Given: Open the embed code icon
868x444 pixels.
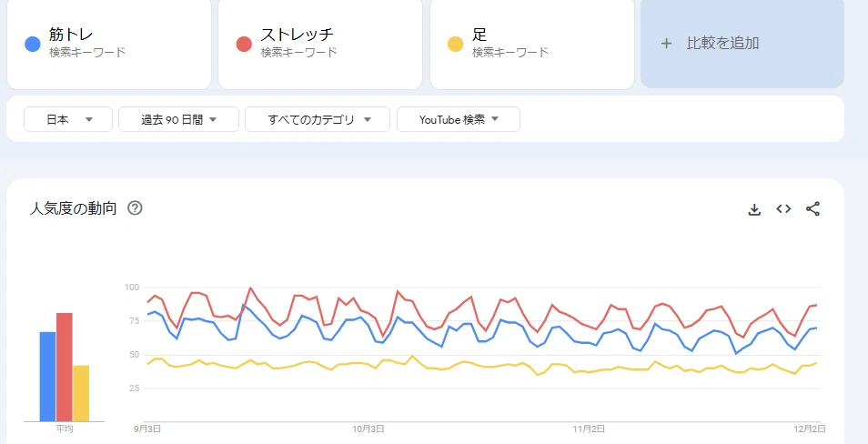Looking at the screenshot, I should (783, 208).
